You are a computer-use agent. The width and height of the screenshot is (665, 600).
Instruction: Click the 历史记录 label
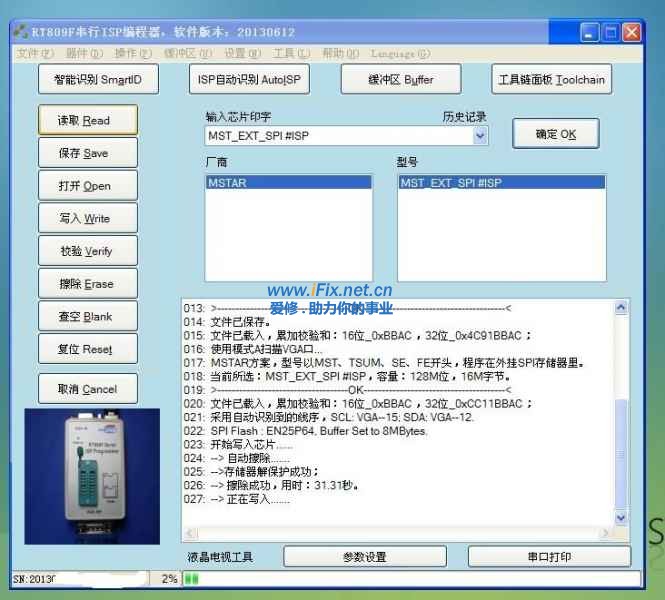[x=464, y=117]
